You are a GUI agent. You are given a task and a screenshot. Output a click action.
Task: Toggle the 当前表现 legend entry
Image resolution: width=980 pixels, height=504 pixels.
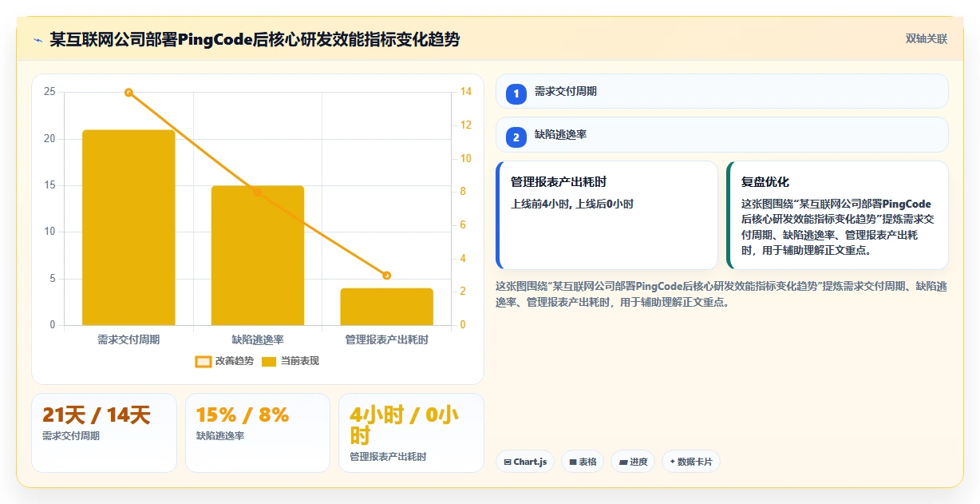tap(290, 361)
